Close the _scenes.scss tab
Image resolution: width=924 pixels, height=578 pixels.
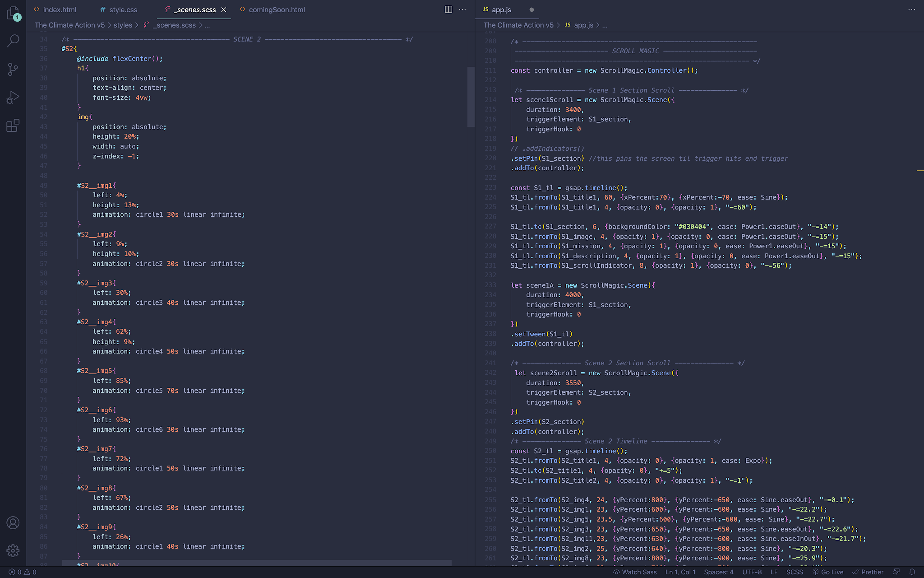[224, 9]
